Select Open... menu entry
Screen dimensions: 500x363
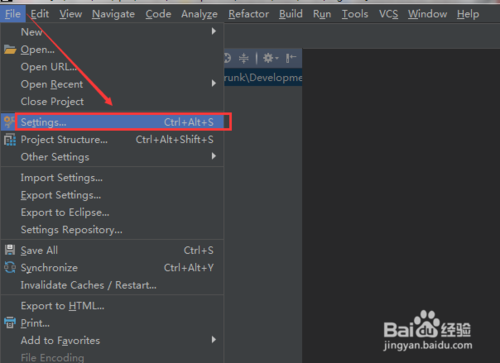(x=112, y=50)
